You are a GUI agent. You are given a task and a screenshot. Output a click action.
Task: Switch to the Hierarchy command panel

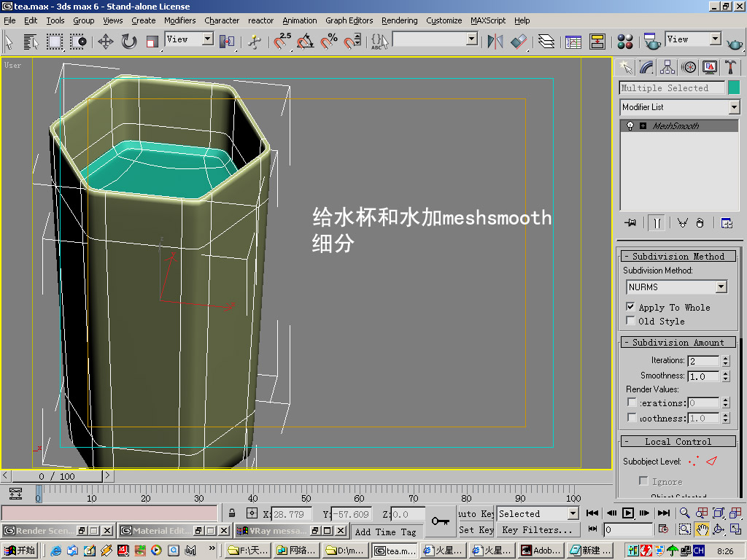667,67
